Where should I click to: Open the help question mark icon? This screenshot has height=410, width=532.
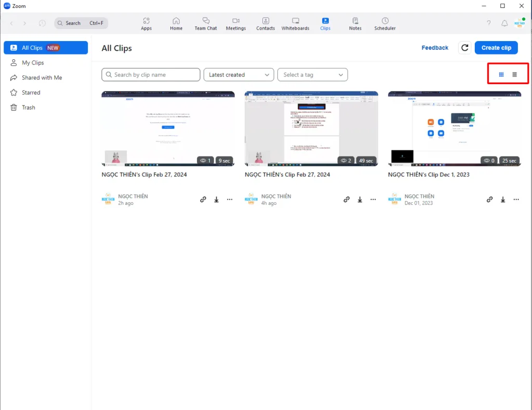click(488, 23)
